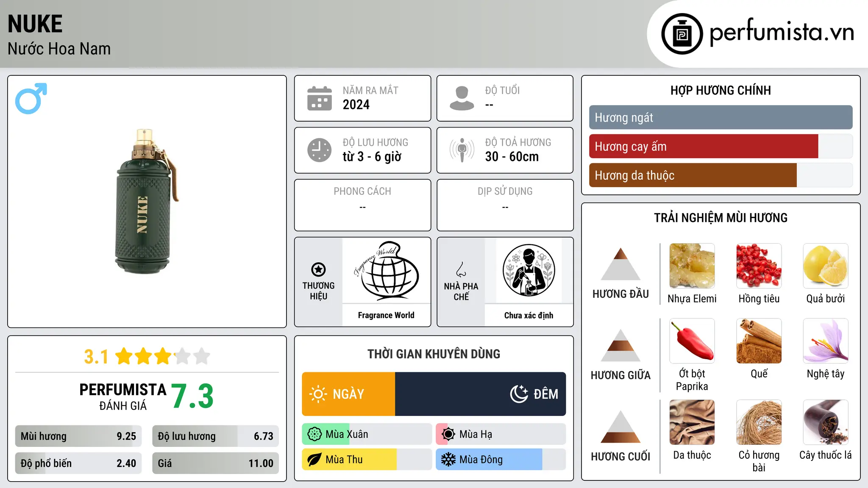Click the 2024 release year value
868x488 pixels.
[356, 105]
